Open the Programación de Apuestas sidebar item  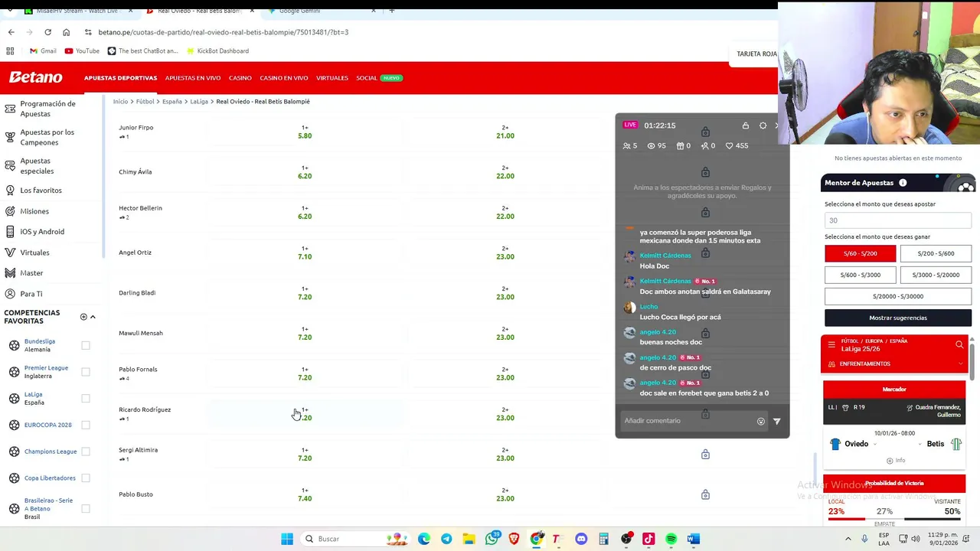click(47, 109)
